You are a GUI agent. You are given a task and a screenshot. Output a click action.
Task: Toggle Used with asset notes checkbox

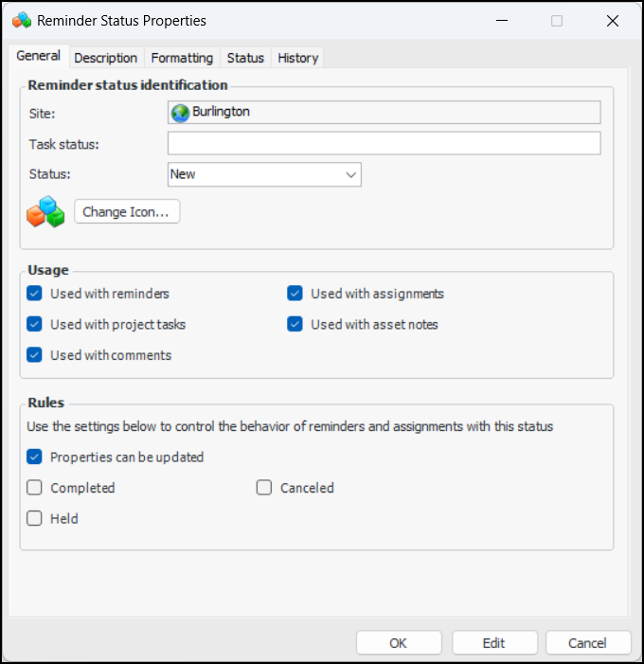click(x=295, y=324)
